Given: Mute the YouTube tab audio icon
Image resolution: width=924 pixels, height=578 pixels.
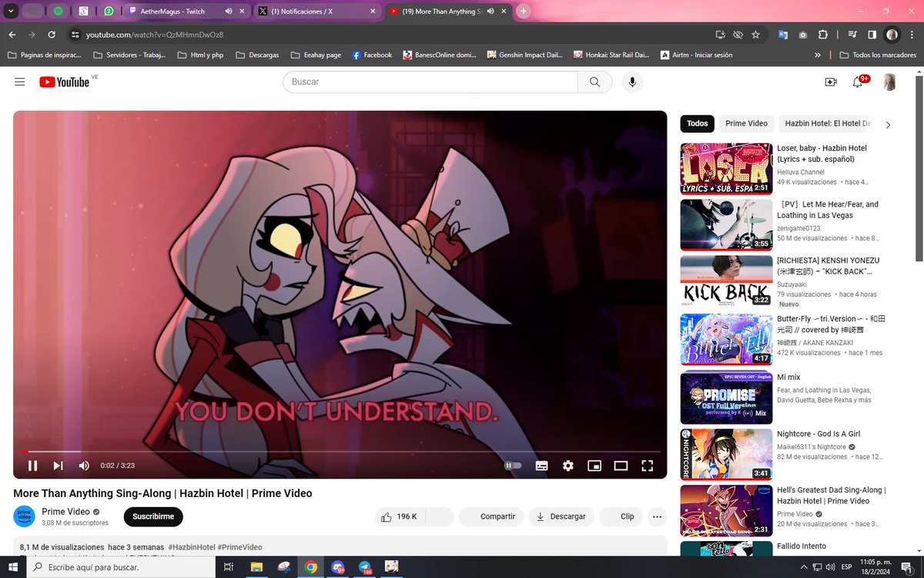Looking at the screenshot, I should [x=490, y=12].
